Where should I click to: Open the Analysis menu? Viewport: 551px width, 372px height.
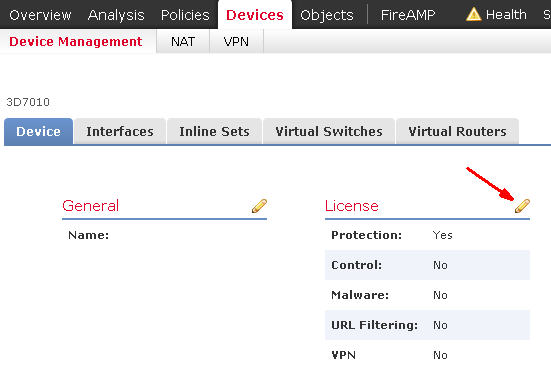pyautogui.click(x=116, y=15)
